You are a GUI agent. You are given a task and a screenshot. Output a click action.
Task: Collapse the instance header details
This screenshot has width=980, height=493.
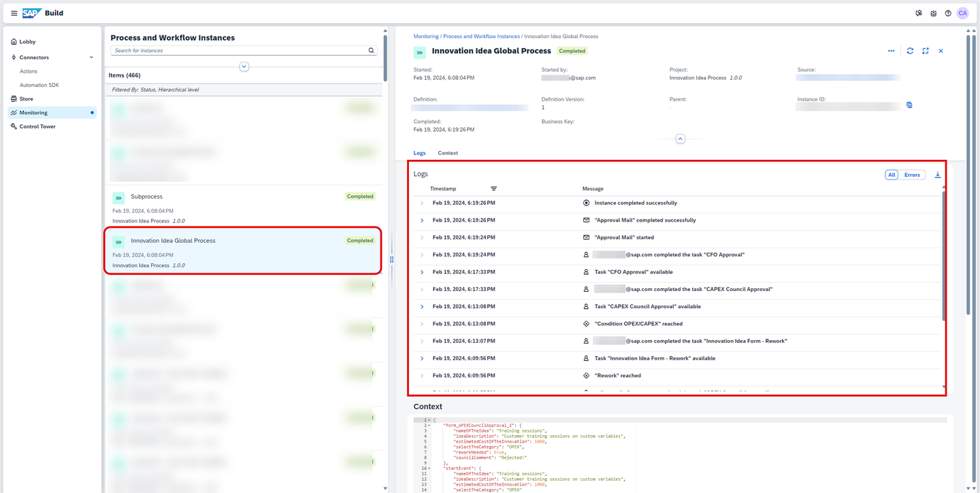click(680, 139)
